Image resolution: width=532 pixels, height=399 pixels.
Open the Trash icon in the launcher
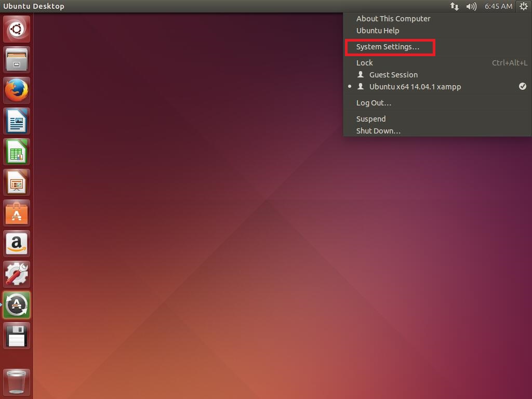17,382
